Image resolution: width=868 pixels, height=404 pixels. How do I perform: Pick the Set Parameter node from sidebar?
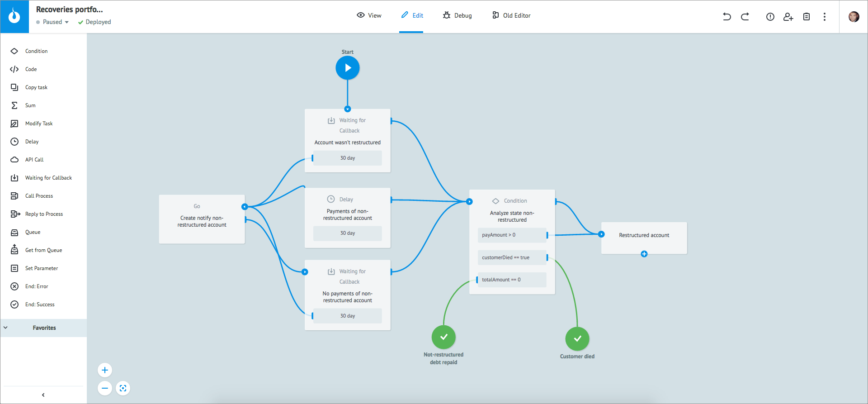(41, 268)
